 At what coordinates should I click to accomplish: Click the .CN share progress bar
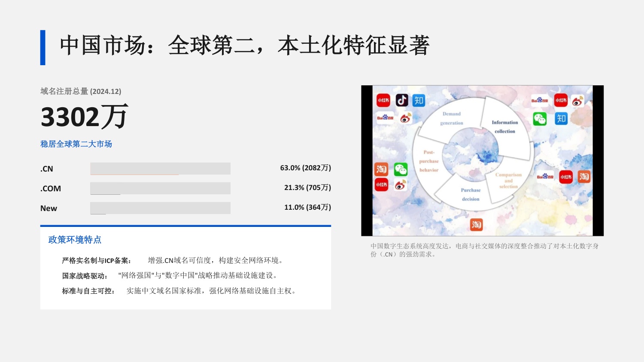tap(160, 169)
